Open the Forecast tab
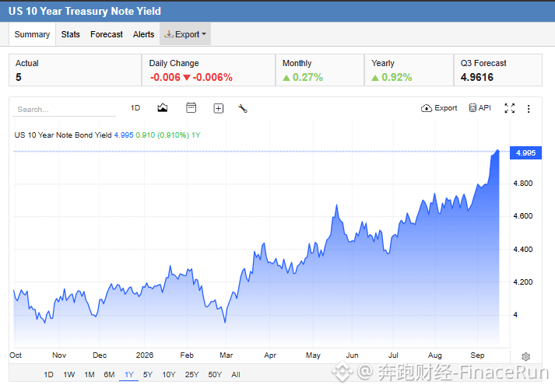The height and width of the screenshot is (392, 555). [x=106, y=34]
